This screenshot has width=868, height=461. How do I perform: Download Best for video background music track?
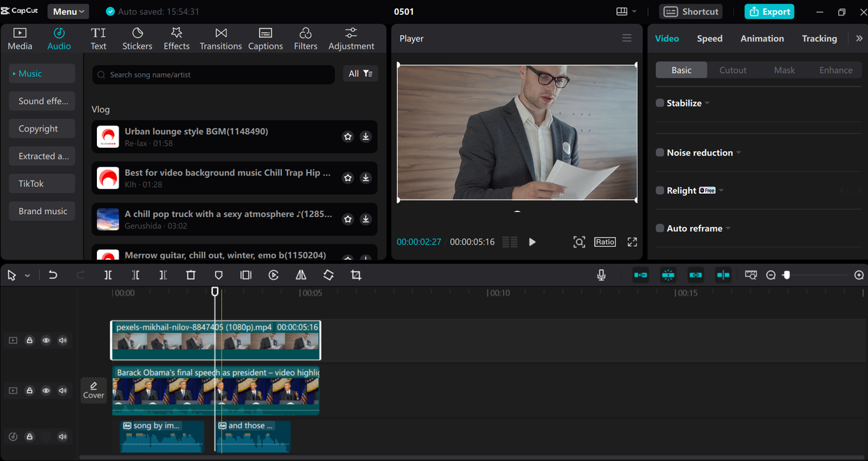366,178
